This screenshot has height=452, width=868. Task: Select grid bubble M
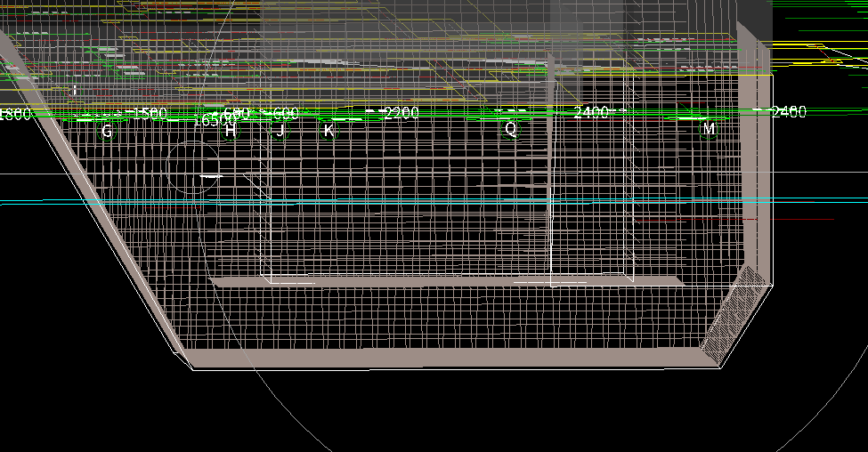(709, 129)
